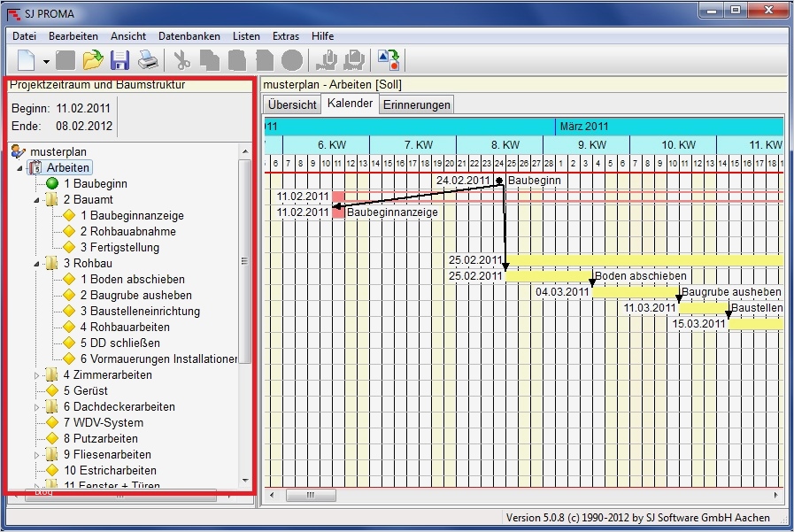Open the Extras menu
Screen dimensions: 794x532
tap(286, 36)
